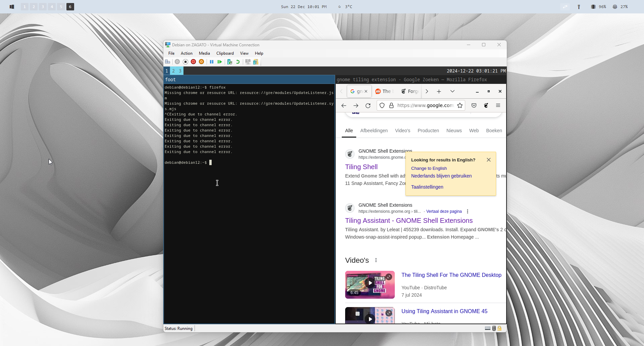The width and height of the screenshot is (644, 346).
Task: Open the GNOME extension icon in Firefox toolbar
Action: point(486,106)
